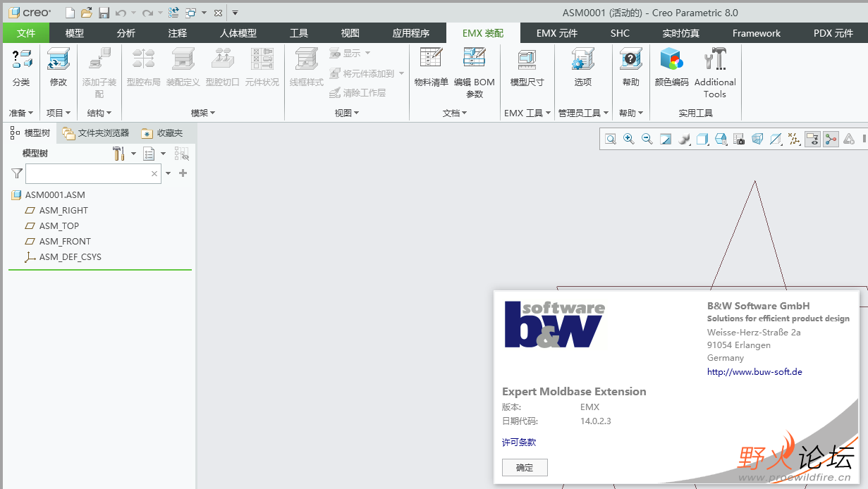Open the 选项 options icon
The width and height of the screenshot is (868, 489).
point(582,60)
